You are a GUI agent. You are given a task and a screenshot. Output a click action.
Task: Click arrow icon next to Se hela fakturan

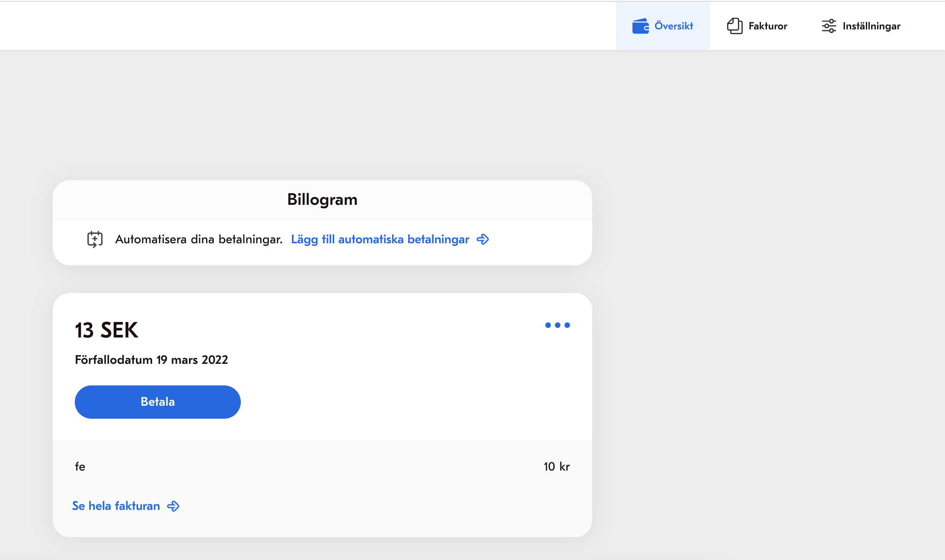[173, 506]
